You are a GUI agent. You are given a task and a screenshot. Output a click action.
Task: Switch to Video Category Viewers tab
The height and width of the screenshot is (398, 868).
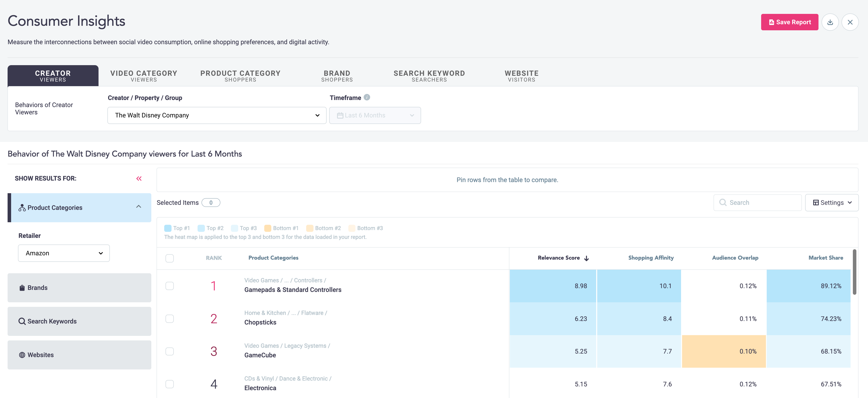[x=143, y=76]
